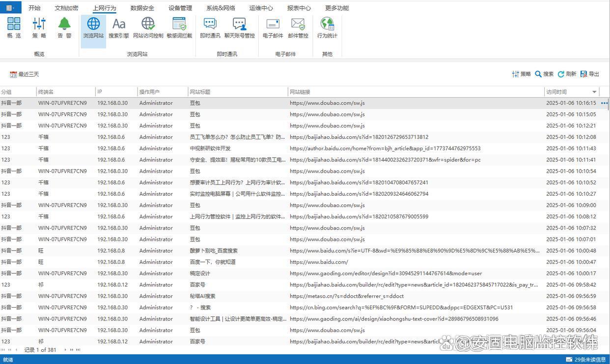Open 网站访问控制 ribbon tool
610x364 pixels.
point(148,27)
